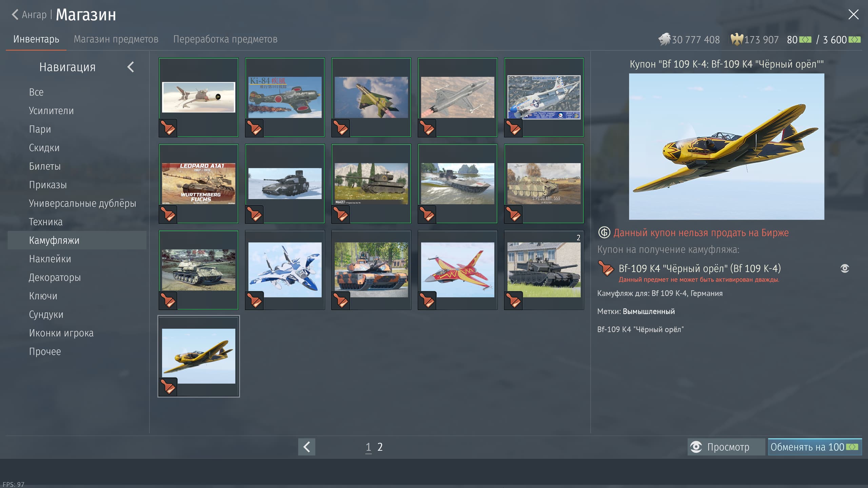Collapse the Навигация panel with chevron
868x488 pixels.
click(131, 67)
